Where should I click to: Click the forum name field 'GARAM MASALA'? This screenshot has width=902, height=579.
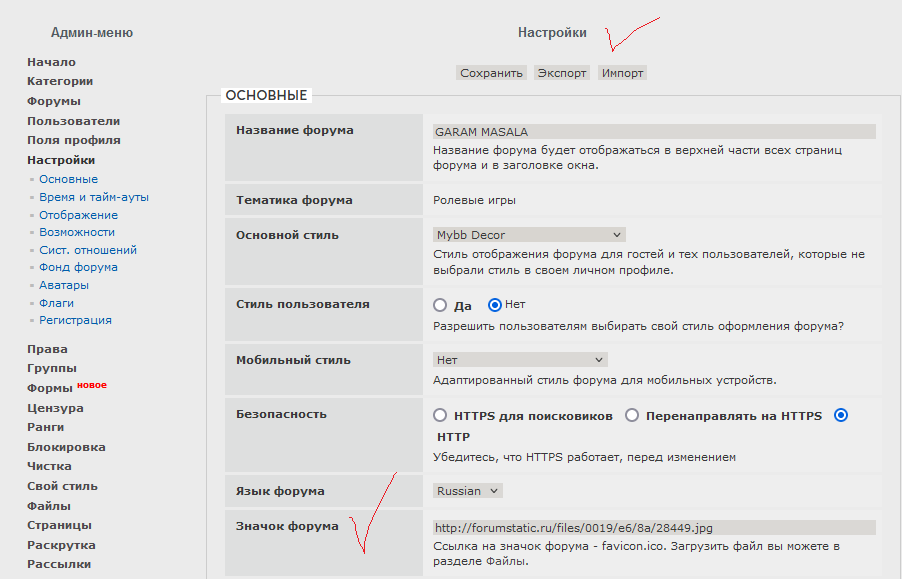pos(654,131)
